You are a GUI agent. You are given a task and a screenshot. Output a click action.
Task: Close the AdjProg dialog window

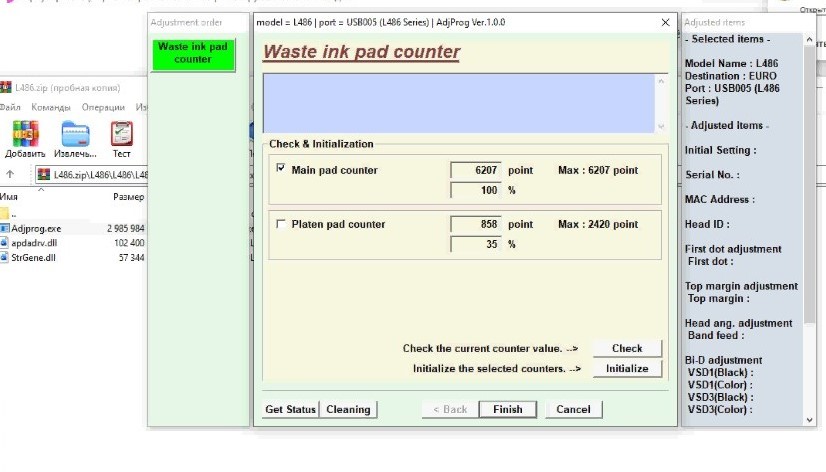click(665, 22)
